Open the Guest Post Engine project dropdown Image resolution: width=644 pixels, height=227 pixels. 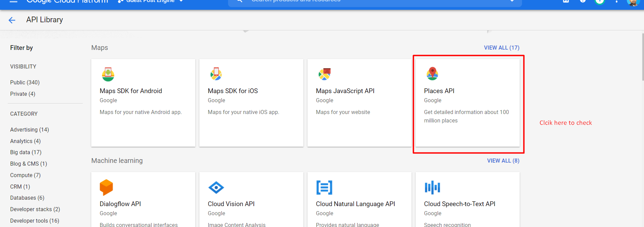(x=151, y=1)
